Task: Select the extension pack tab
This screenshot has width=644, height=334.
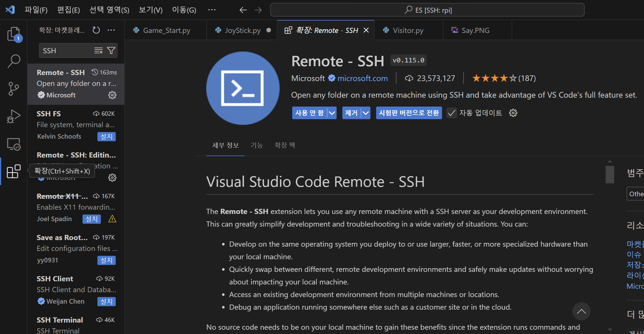Action: coord(285,145)
